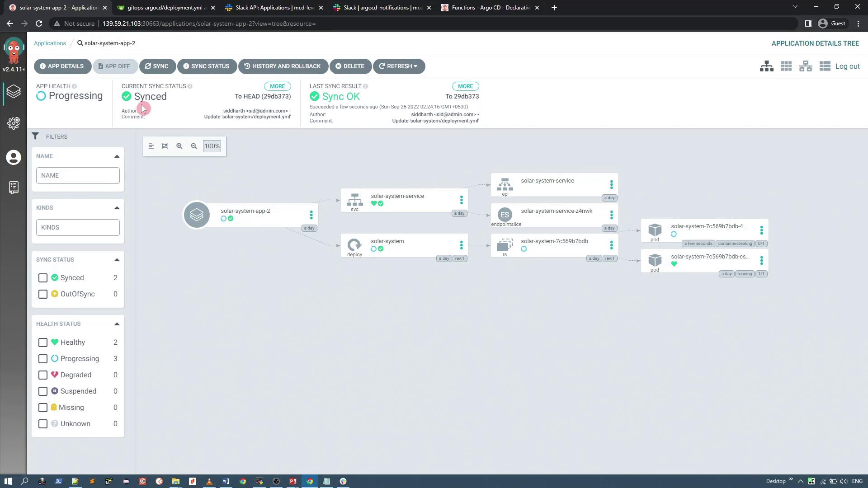Viewport: 868px width, 488px height.
Task: Click the HISTORY AND ROLLBACK button
Action: coord(283,66)
